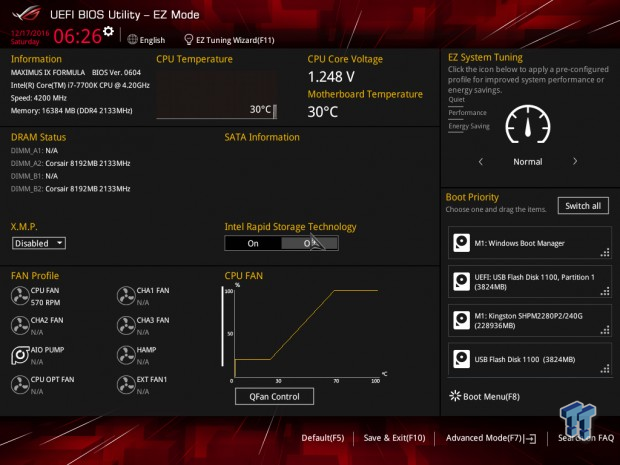Click the EZ Tuning Wizard lightbulb icon
The height and width of the screenshot is (465, 620).
click(x=189, y=40)
